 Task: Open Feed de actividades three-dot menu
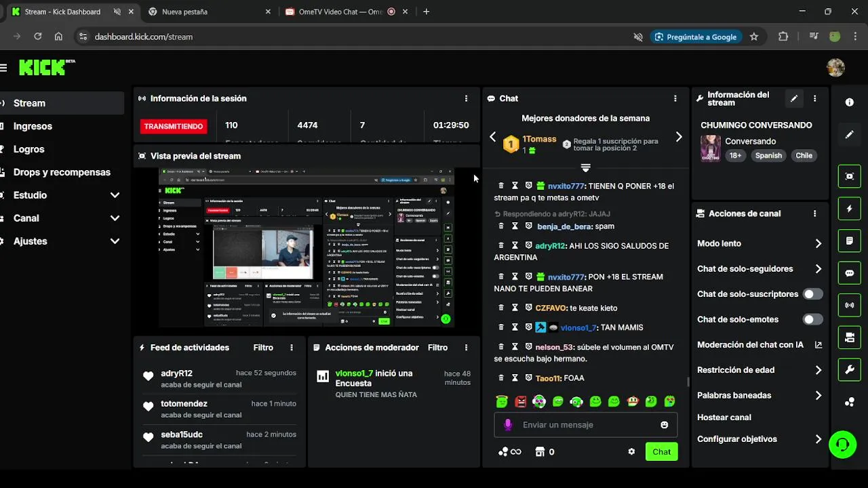click(x=292, y=348)
